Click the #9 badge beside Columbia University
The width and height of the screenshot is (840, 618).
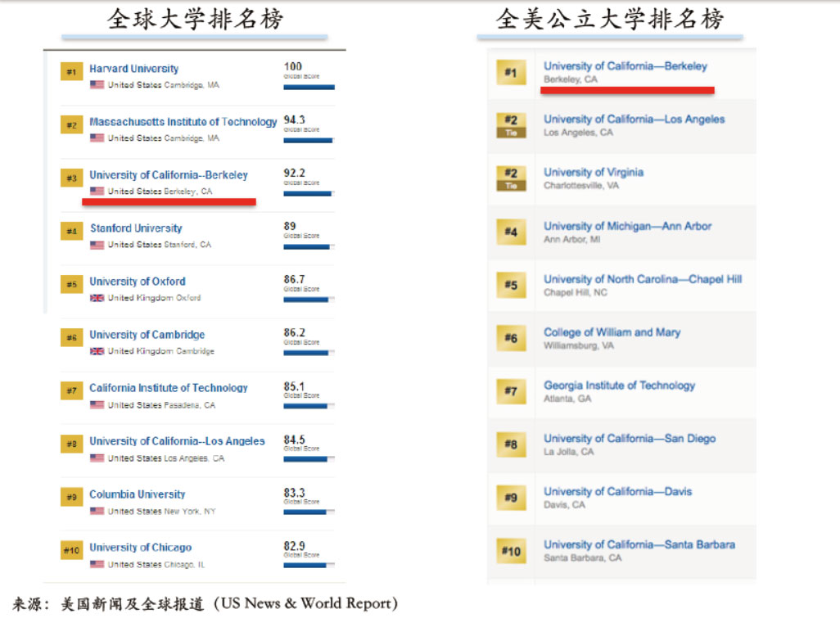[71, 497]
